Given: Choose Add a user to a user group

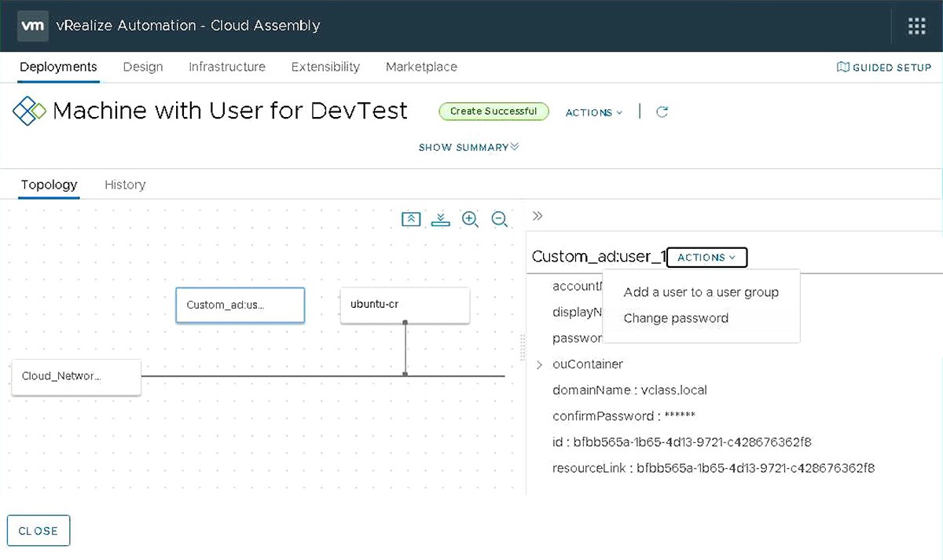Looking at the screenshot, I should [700, 291].
